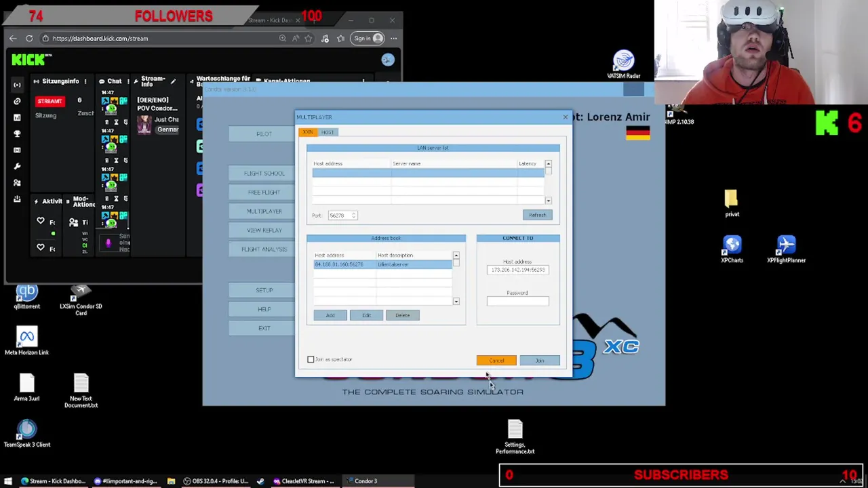Open the Kick sidebar stream icon
This screenshot has width=868, height=488.
tap(18, 85)
